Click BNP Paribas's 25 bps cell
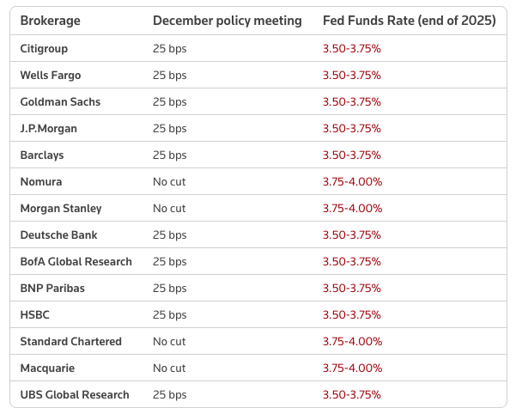522x420 pixels. pos(169,289)
